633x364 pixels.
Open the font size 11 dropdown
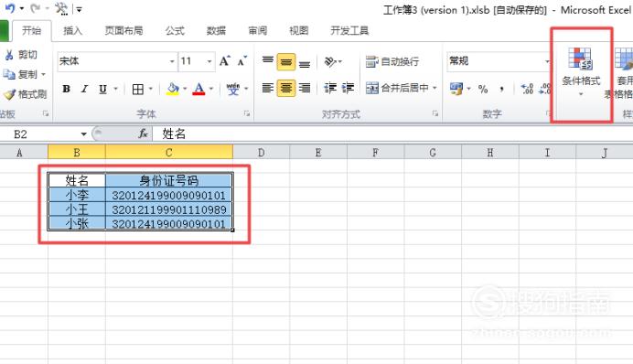click(x=209, y=61)
